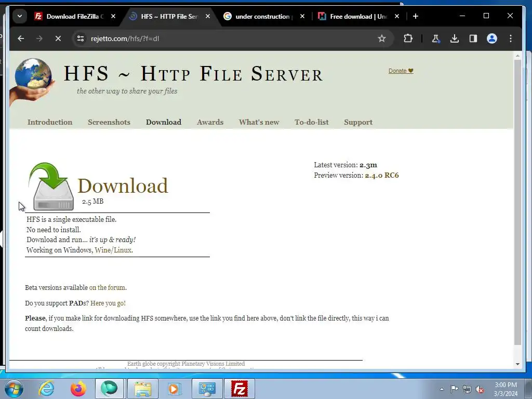Screen dimensions: 532x399
Task: Open the 'on the forum' link
Action: pos(107,288)
